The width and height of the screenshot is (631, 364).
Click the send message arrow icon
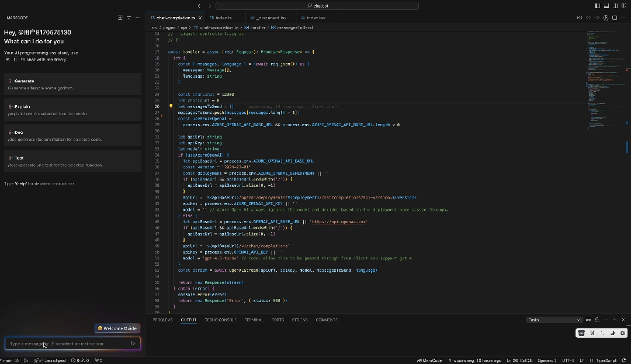click(133, 344)
